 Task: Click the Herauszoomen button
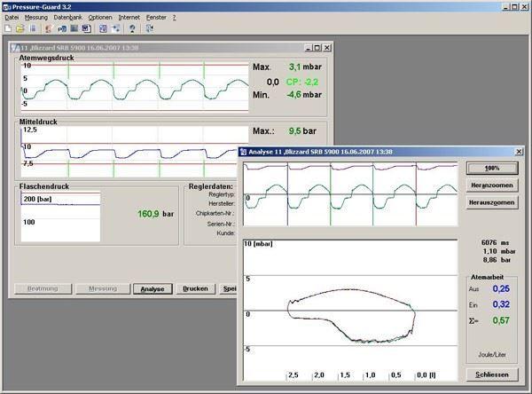point(490,202)
